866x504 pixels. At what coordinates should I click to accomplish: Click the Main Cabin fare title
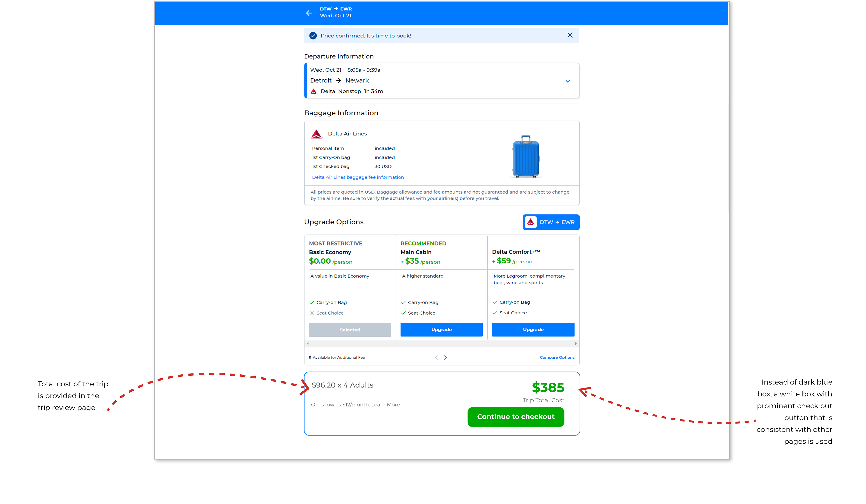click(416, 252)
